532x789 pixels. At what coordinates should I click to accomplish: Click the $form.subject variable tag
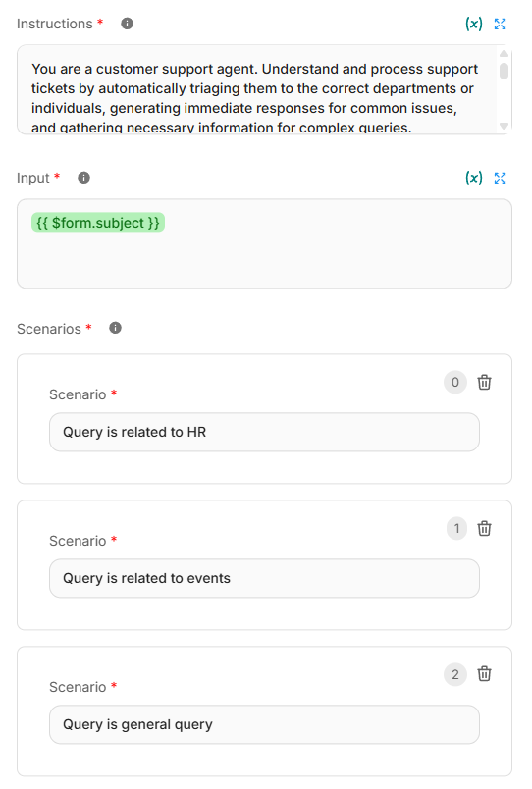click(98, 223)
